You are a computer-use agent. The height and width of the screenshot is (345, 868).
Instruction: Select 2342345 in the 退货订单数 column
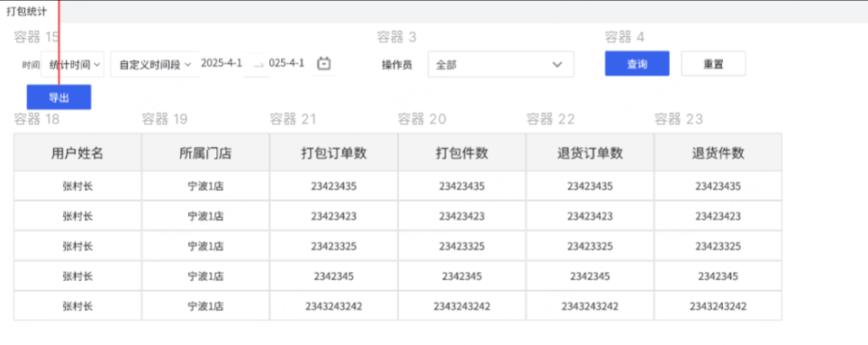pyautogui.click(x=590, y=276)
